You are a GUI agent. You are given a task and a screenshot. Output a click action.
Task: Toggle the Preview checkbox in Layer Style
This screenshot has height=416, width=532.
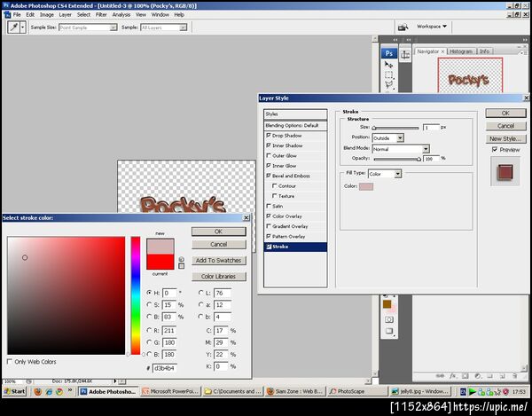pyautogui.click(x=495, y=149)
